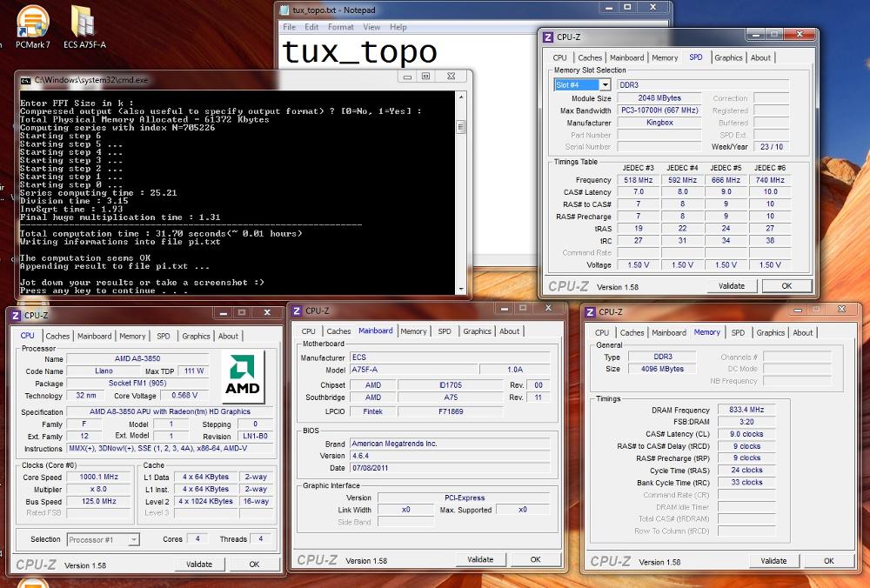
Task: Click Validate in the Mainboard window
Action: pos(480,559)
